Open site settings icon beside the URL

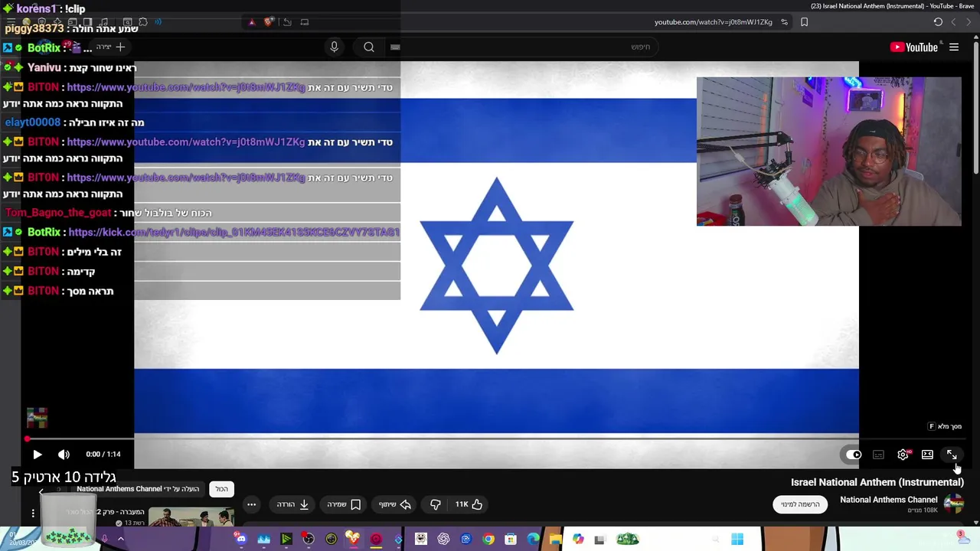coord(784,22)
